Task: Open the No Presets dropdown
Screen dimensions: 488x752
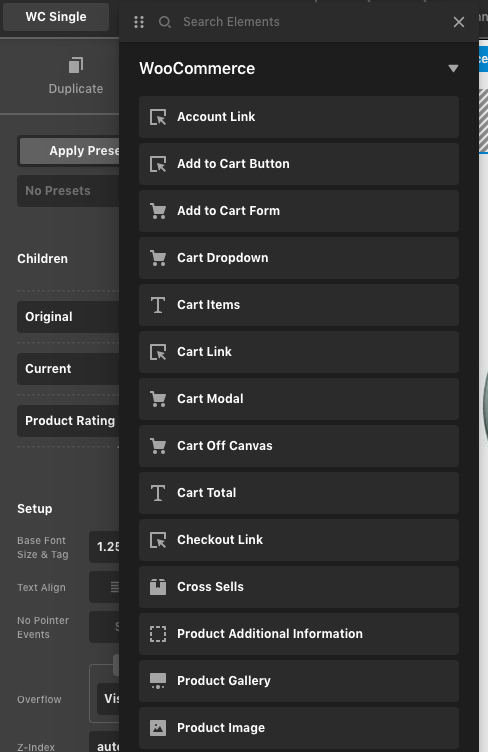Action: click(x=68, y=191)
